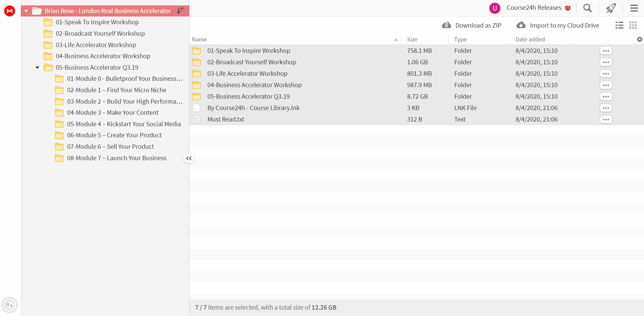The image size is (644, 316).
Task: Open the search magnifier icon
Action: click(x=587, y=8)
